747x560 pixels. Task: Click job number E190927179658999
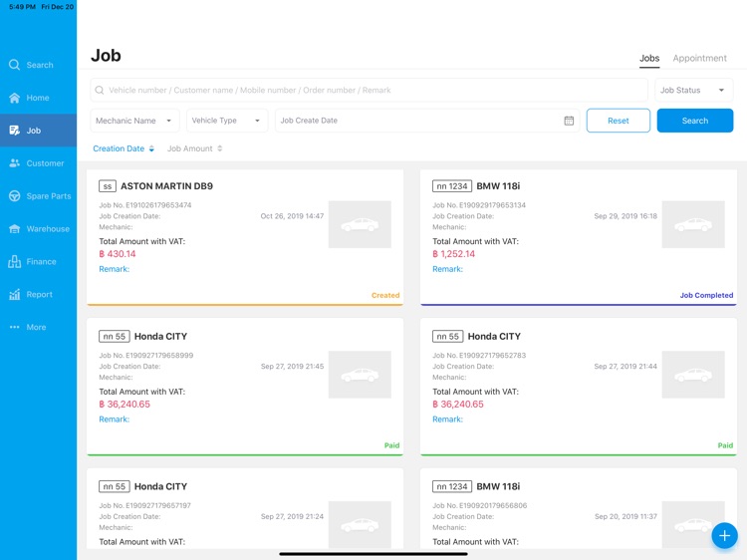159,355
